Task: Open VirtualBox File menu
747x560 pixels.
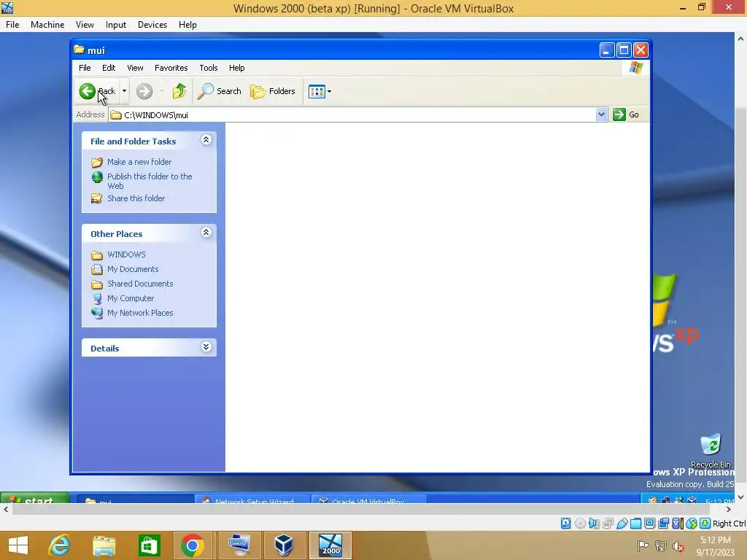Action: click(x=12, y=25)
